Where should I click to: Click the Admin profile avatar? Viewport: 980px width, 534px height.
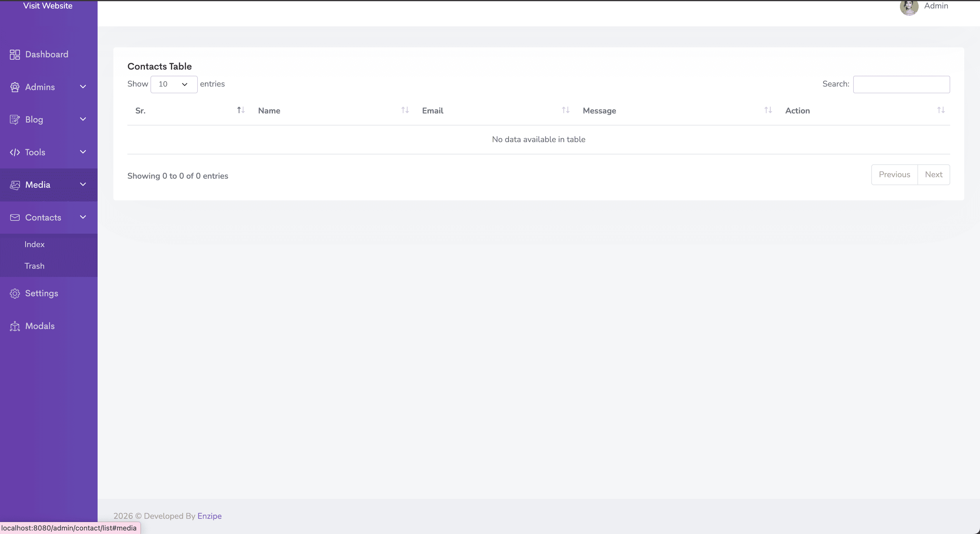pyautogui.click(x=909, y=7)
